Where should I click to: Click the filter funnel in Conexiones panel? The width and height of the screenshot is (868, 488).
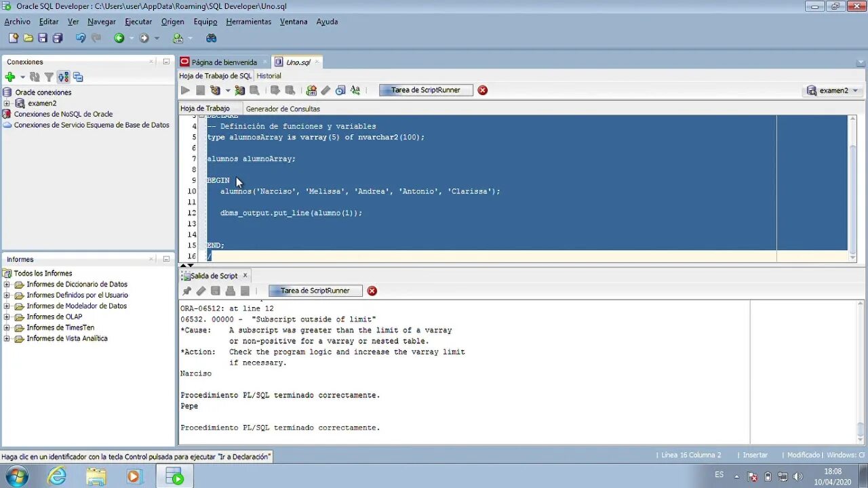49,77
